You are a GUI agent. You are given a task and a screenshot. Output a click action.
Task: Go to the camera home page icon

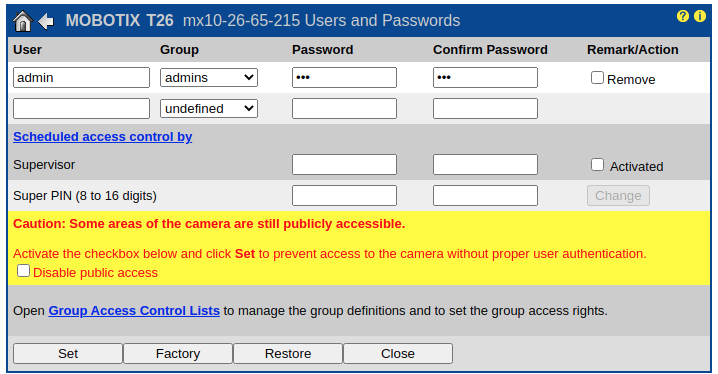22,21
